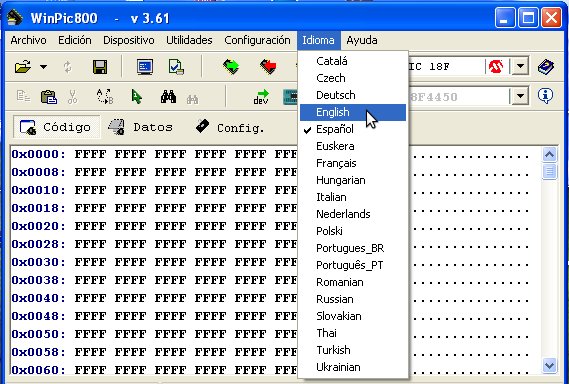Click the binoculars find icon
This screenshot has width=569, height=384.
coord(168,97)
